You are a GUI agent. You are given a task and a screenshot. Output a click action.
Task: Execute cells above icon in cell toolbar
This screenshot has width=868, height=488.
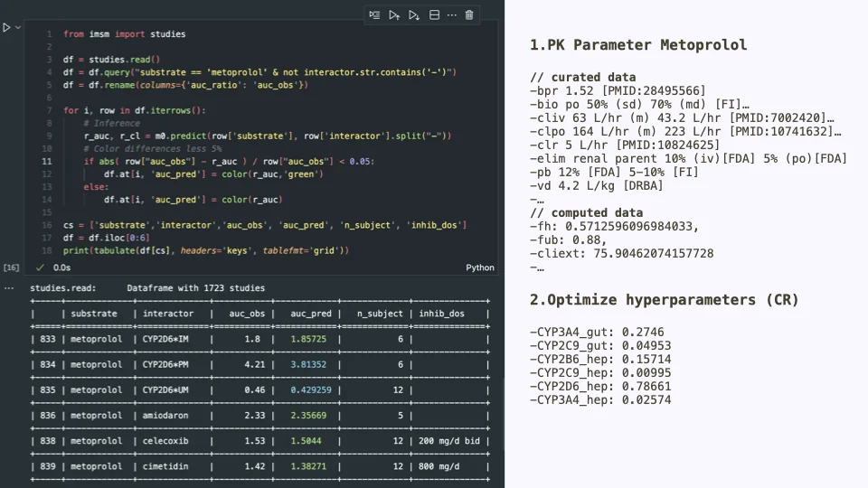coord(394,15)
